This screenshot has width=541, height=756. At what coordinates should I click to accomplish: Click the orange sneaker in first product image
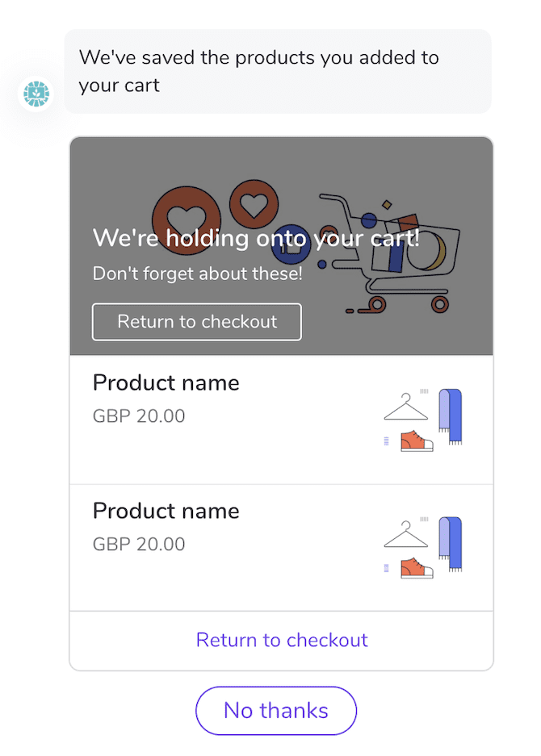[417, 441]
